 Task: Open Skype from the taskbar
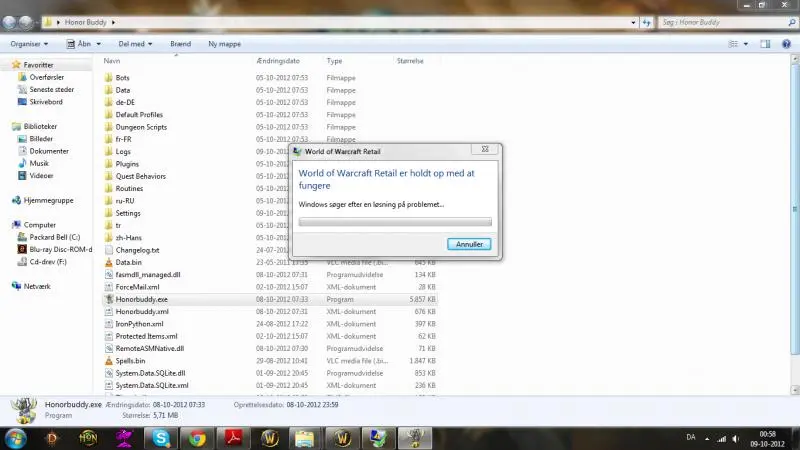pos(161,438)
